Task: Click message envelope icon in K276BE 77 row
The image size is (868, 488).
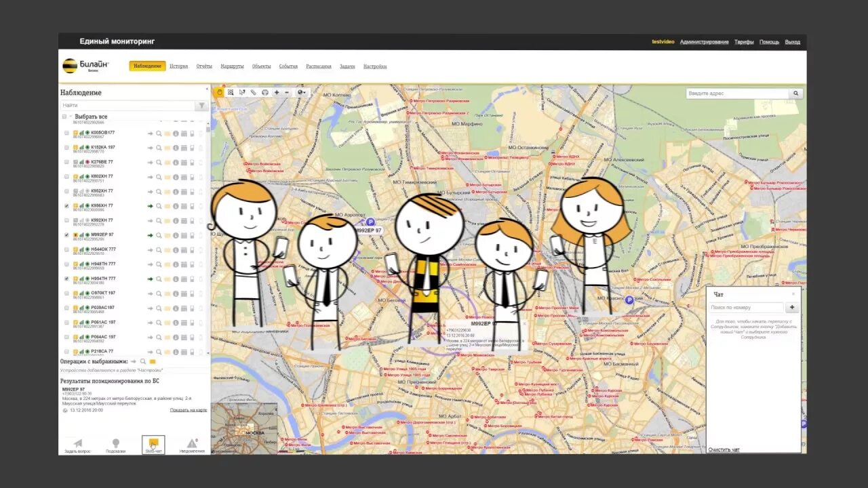Action: pos(167,163)
